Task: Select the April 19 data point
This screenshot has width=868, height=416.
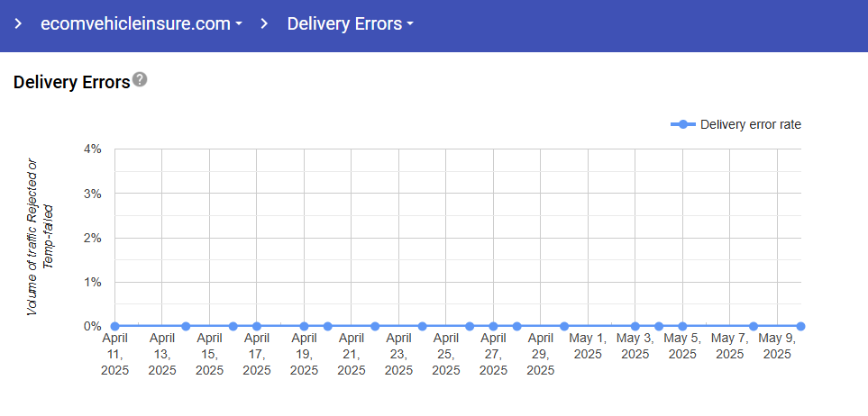Action: pos(304,326)
